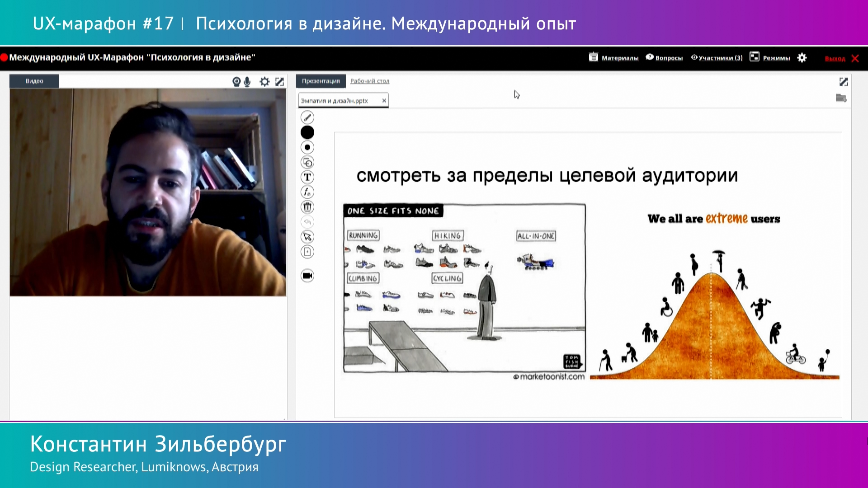Image resolution: width=868 pixels, height=488 pixels.
Task: Select the pencil drawing tool
Action: coord(307,117)
